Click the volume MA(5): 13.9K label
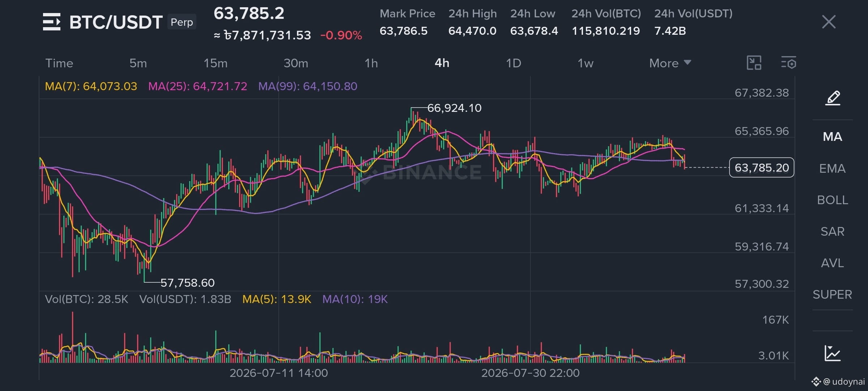The width and height of the screenshot is (868, 391). point(277,299)
